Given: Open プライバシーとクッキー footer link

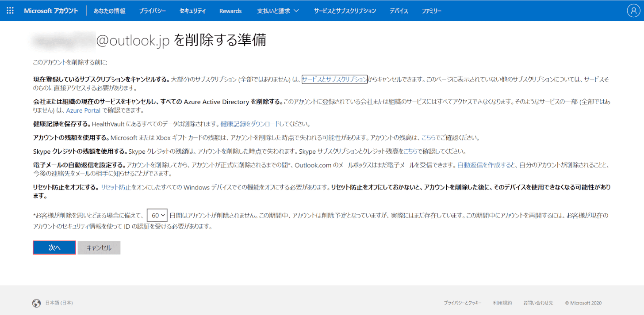Looking at the screenshot, I should point(463,303).
